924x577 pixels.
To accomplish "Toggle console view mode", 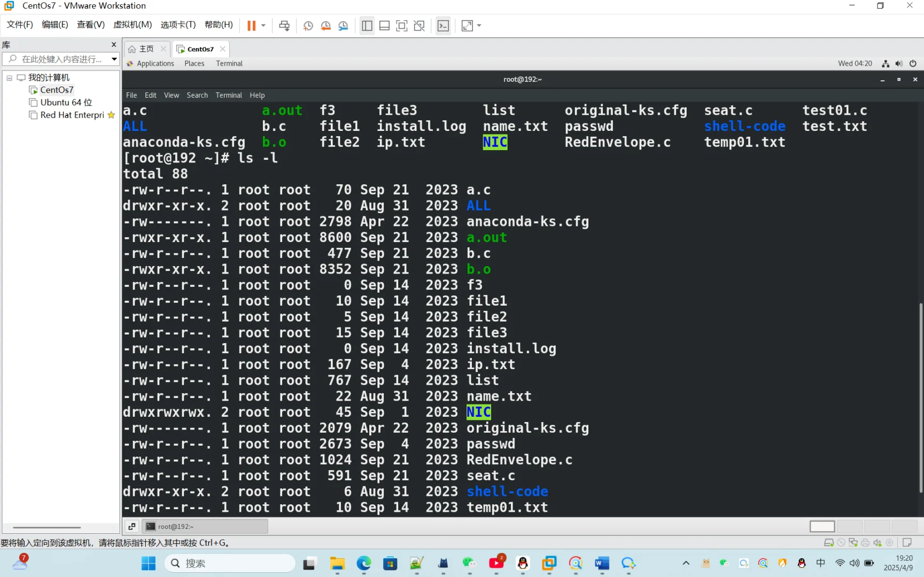I will click(443, 25).
